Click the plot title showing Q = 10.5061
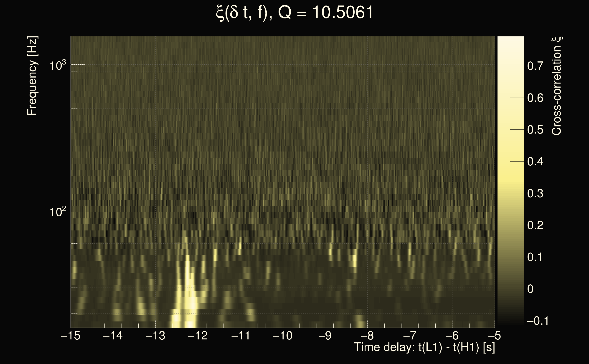Image resolution: width=589 pixels, height=364 pixels. coord(294,13)
